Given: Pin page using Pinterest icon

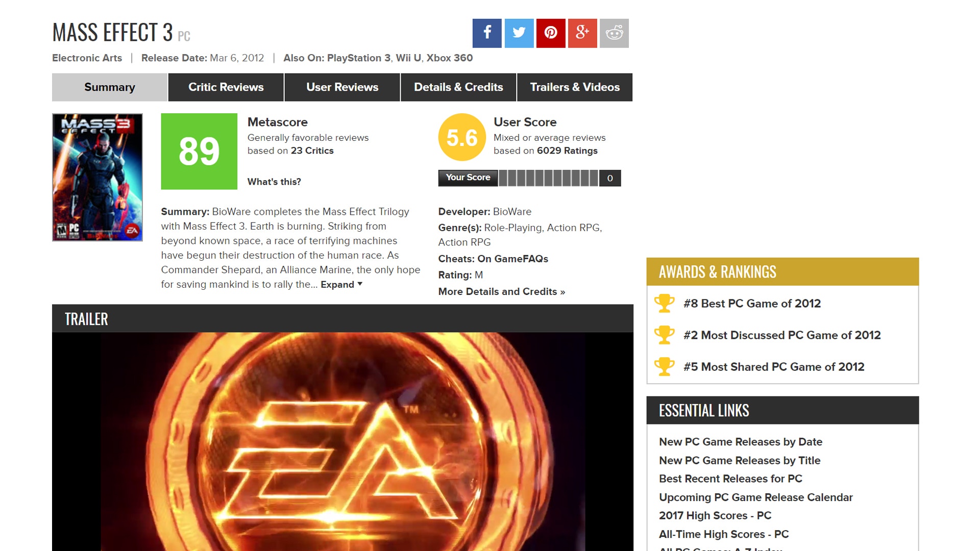Looking at the screenshot, I should 551,33.
